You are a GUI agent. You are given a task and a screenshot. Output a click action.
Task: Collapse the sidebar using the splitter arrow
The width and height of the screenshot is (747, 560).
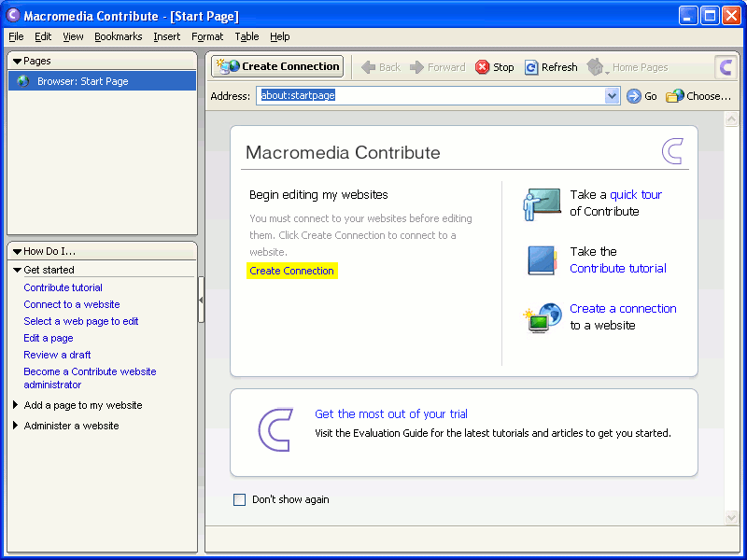pyautogui.click(x=201, y=300)
